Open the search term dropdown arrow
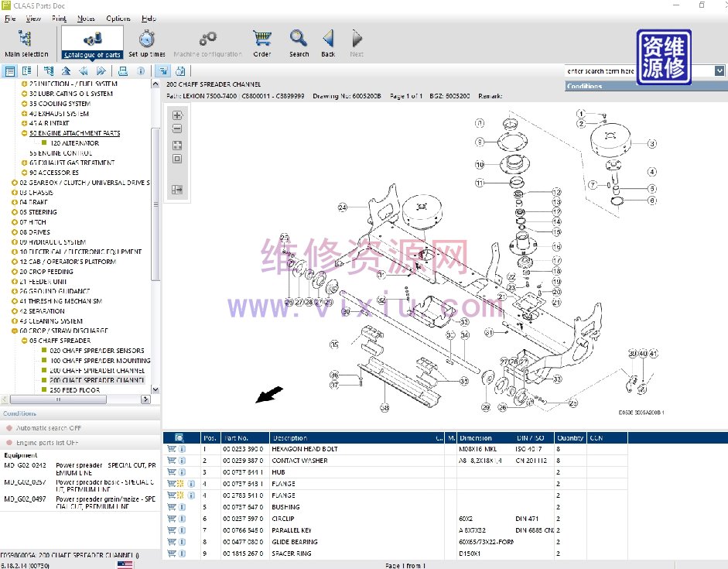728x569 pixels. [x=719, y=71]
